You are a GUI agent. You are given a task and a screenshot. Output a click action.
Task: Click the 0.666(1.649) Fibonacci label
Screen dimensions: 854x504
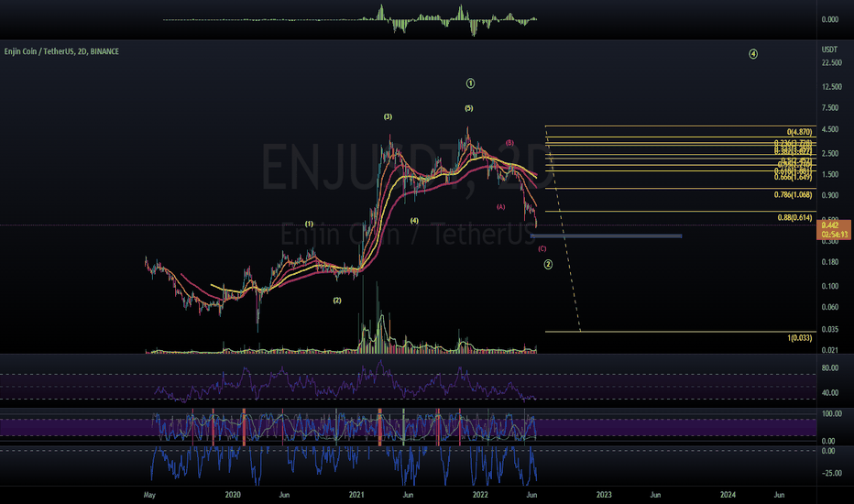793,177
